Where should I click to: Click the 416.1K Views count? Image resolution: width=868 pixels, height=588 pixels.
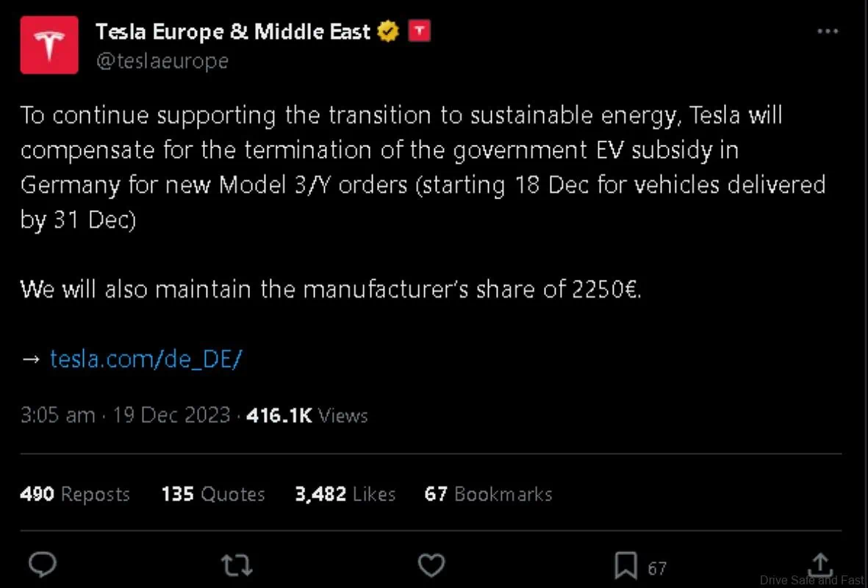[x=306, y=415]
